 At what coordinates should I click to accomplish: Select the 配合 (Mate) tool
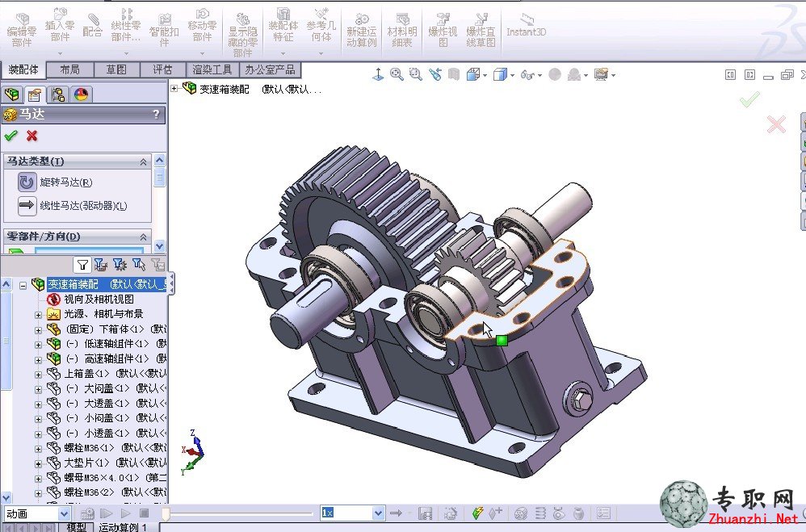(92, 26)
